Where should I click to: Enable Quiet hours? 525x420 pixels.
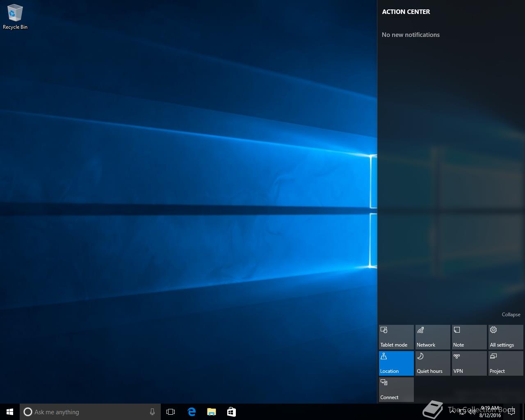433,363
